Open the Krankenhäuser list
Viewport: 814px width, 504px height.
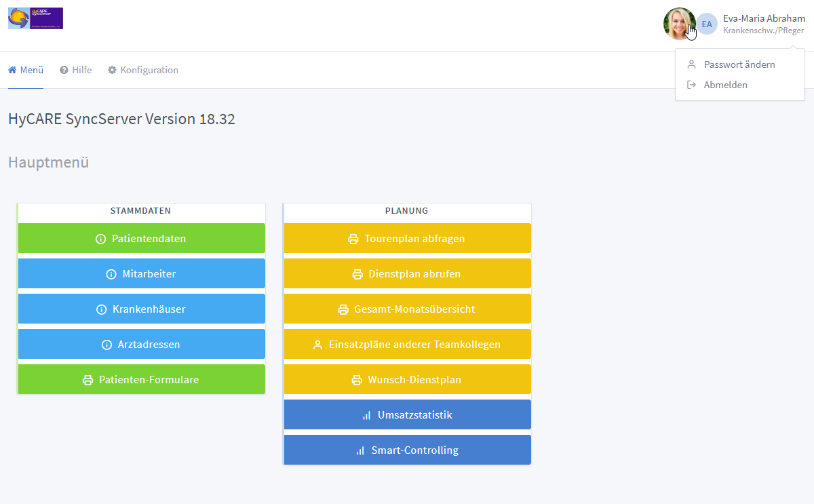pyautogui.click(x=141, y=309)
